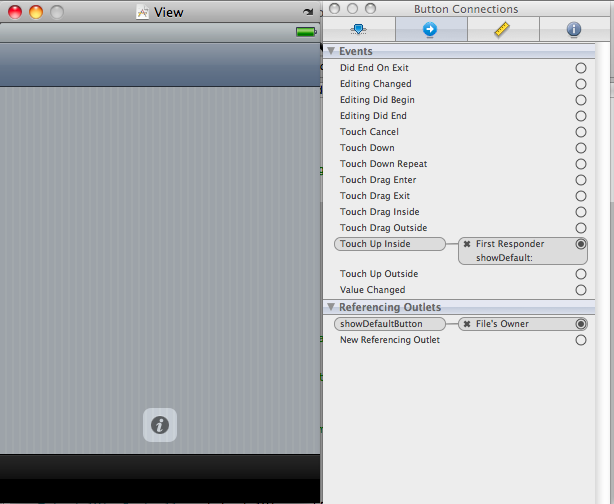Click the New Referencing Outlet label
Image resolution: width=614 pixels, height=504 pixels.
390,340
